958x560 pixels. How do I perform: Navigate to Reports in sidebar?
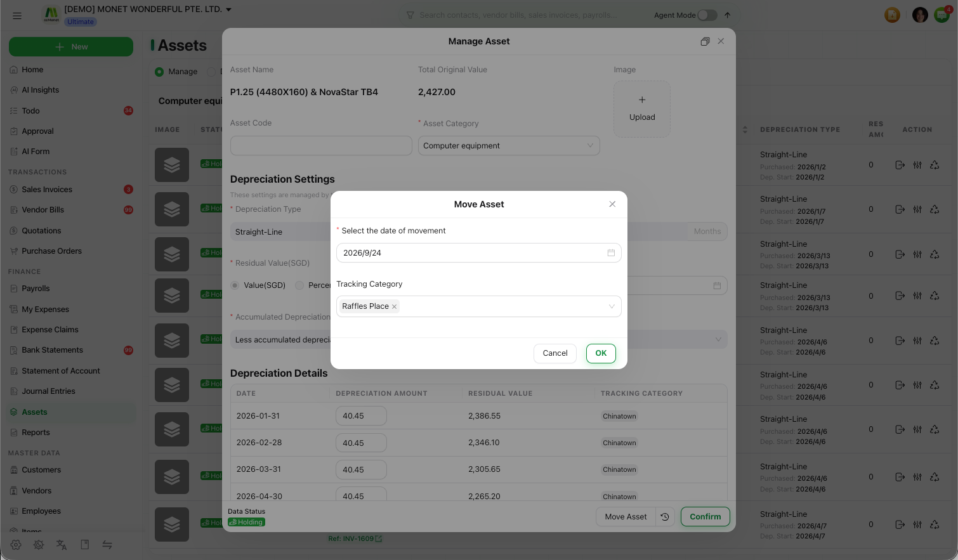click(36, 433)
